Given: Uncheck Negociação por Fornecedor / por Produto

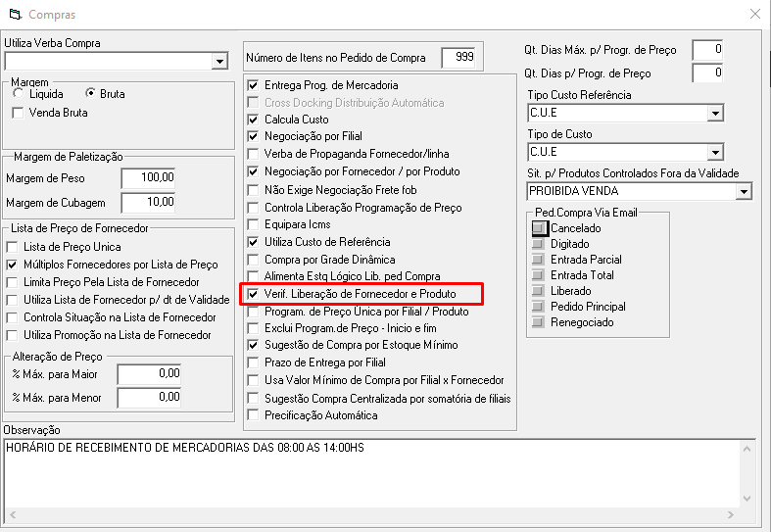Looking at the screenshot, I should 253,171.
